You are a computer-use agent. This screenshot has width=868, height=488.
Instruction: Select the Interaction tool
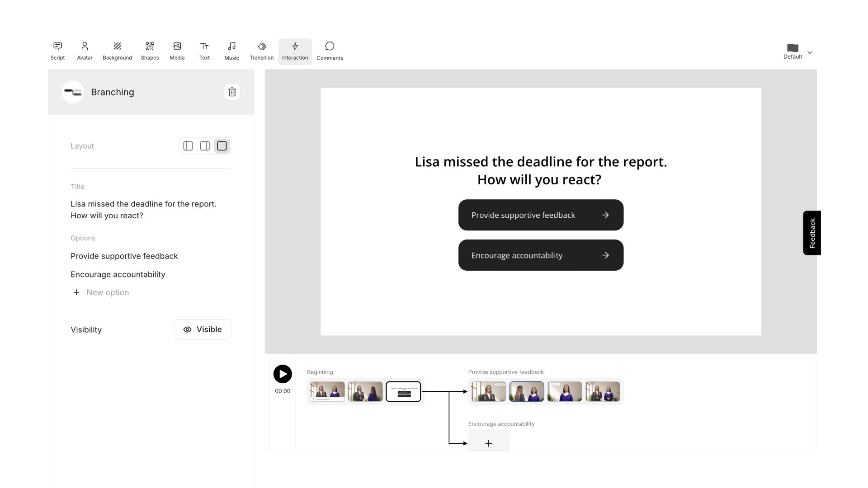[295, 51]
